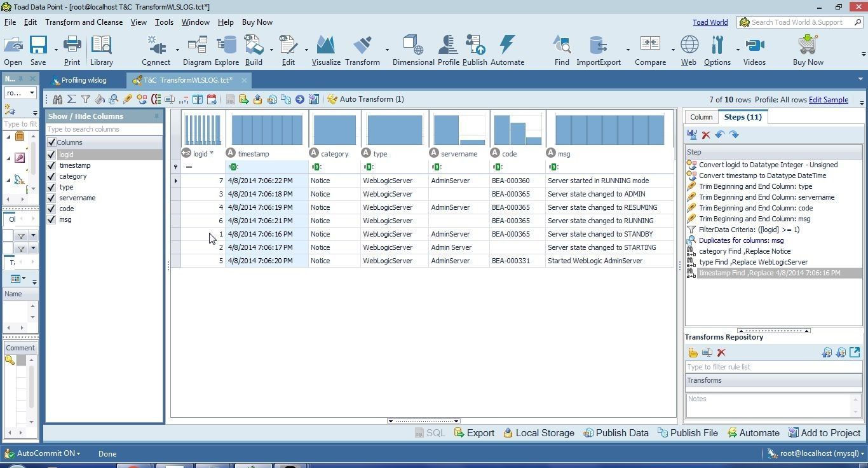
Task: Select the funnel Filter data icon
Action: (x=85, y=99)
